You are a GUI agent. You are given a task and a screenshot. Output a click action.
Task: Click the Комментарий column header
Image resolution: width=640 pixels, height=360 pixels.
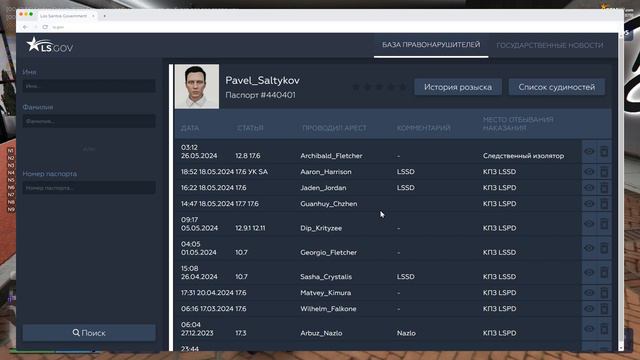coord(424,128)
